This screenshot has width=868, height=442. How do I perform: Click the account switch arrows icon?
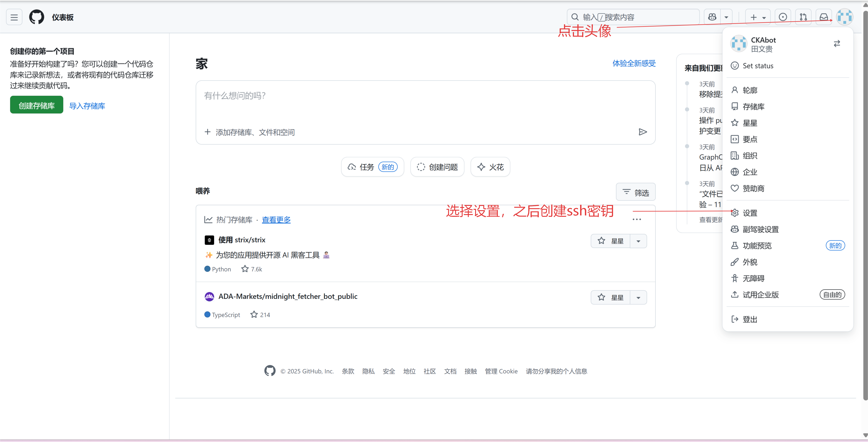(837, 44)
